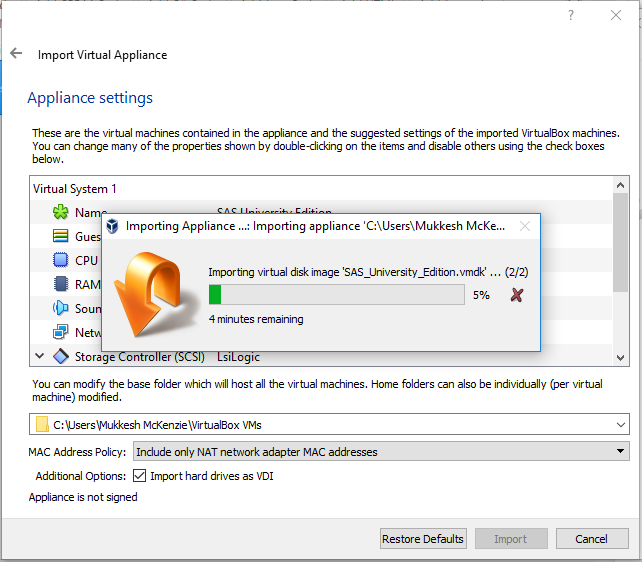This screenshot has height=562, width=642.
Task: Click the Appliance settings heading
Action: click(x=90, y=98)
